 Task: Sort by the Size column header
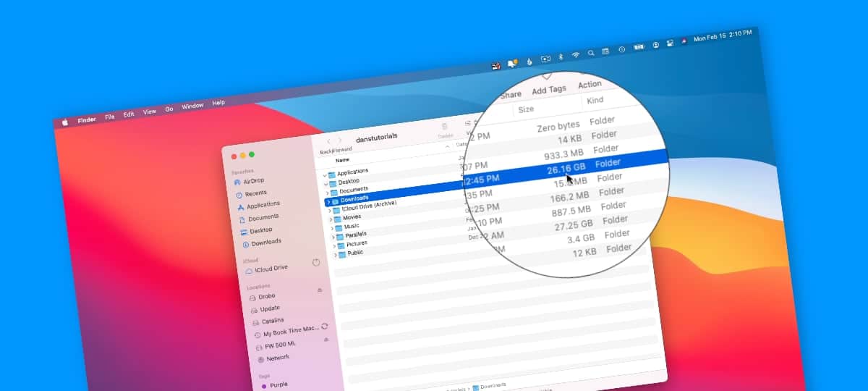click(x=526, y=109)
